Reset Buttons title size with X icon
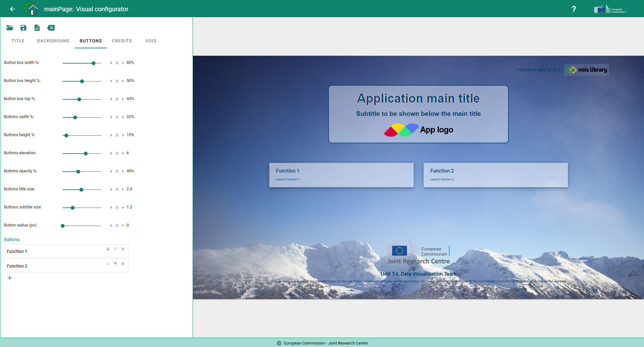 click(x=117, y=189)
